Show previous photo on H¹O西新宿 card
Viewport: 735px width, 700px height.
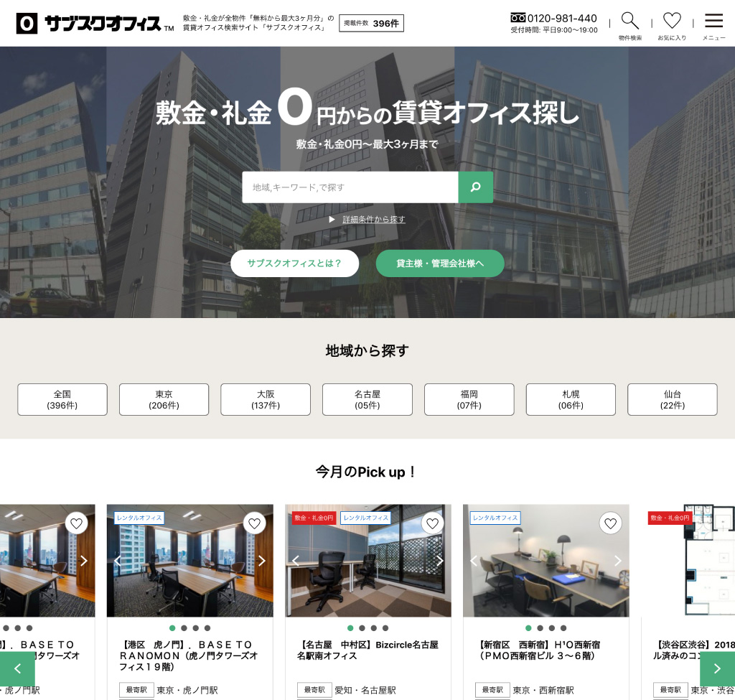[x=474, y=561]
